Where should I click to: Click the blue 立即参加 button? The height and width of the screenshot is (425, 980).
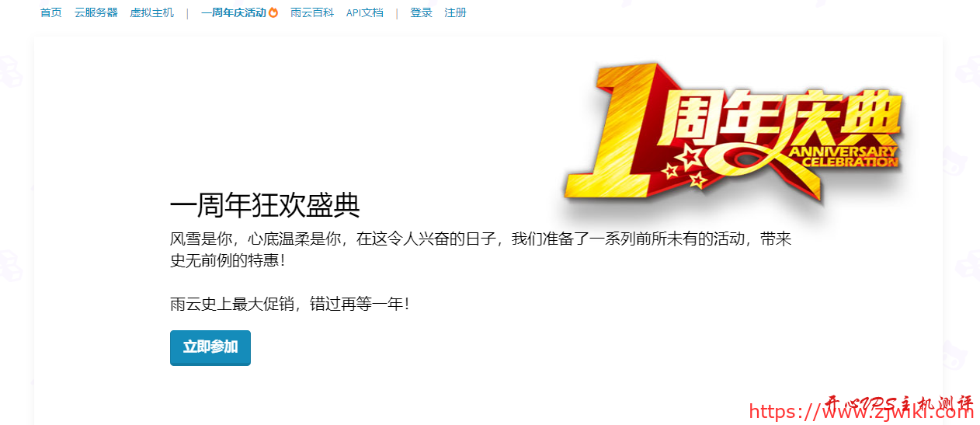click(x=210, y=347)
